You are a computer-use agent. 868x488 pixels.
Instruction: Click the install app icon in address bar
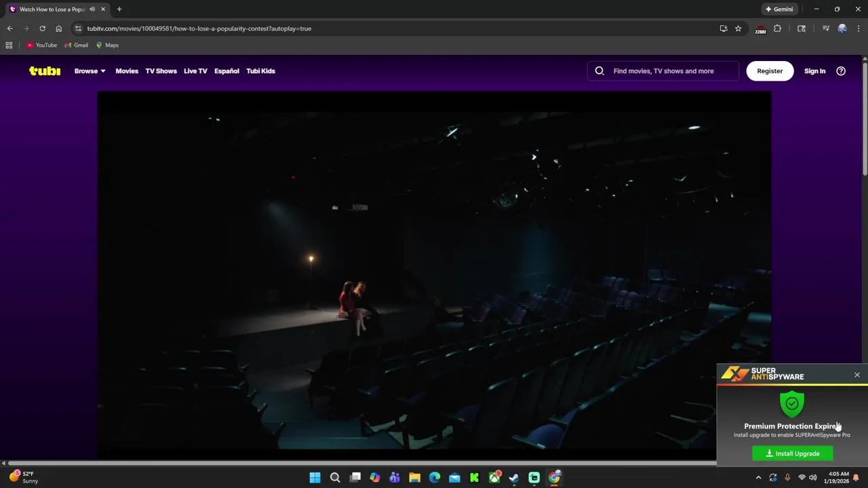click(x=724, y=28)
